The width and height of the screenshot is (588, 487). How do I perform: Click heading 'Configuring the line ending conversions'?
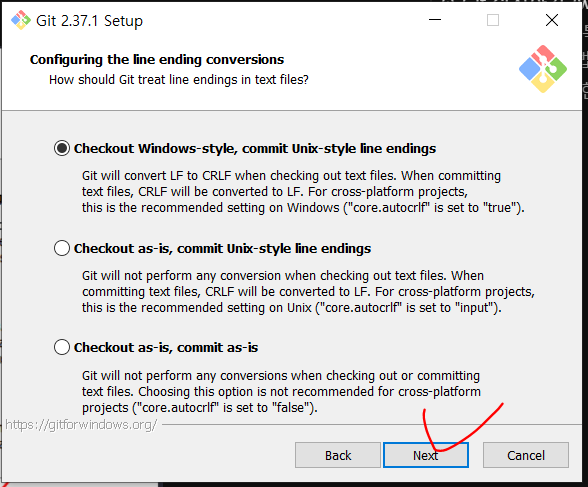157,60
